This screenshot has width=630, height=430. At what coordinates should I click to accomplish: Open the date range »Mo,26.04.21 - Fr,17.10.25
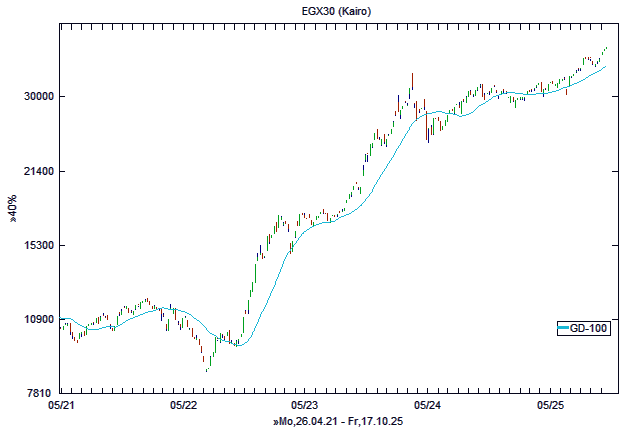click(x=336, y=422)
